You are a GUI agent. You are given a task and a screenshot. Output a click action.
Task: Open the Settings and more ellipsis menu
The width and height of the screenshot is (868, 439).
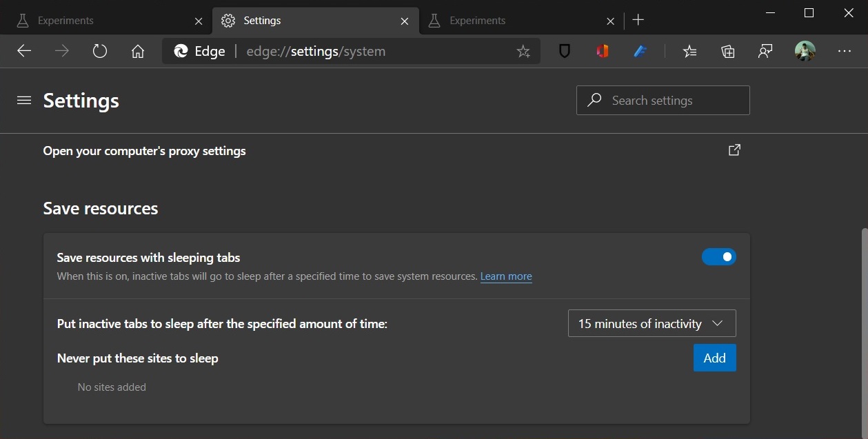point(844,51)
